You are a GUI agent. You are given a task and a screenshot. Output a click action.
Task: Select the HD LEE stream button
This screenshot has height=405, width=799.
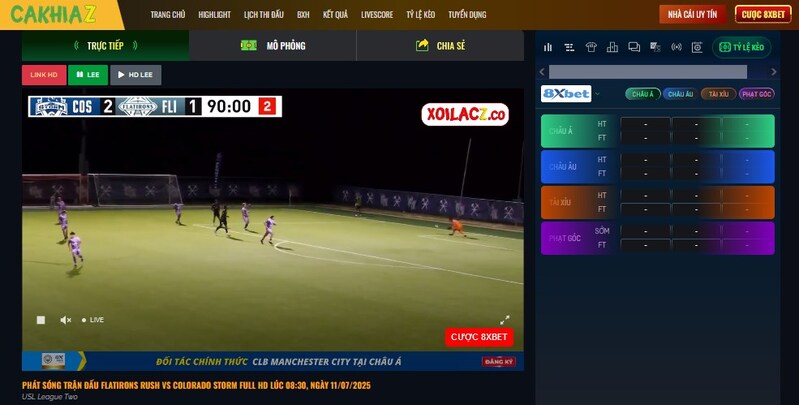[136, 75]
